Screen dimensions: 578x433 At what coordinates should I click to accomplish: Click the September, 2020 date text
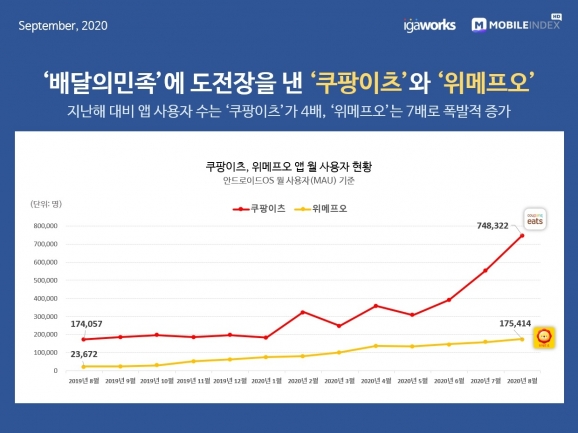(x=63, y=26)
